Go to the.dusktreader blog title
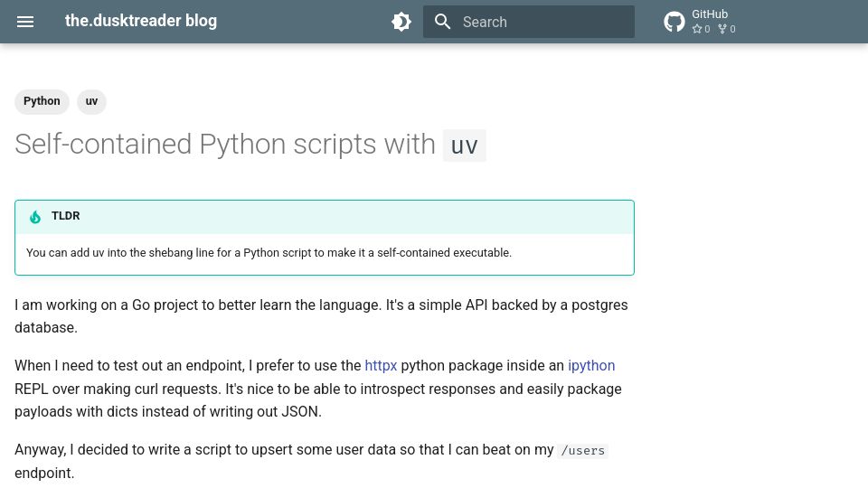The height and width of the screenshot is (488, 868). [141, 21]
